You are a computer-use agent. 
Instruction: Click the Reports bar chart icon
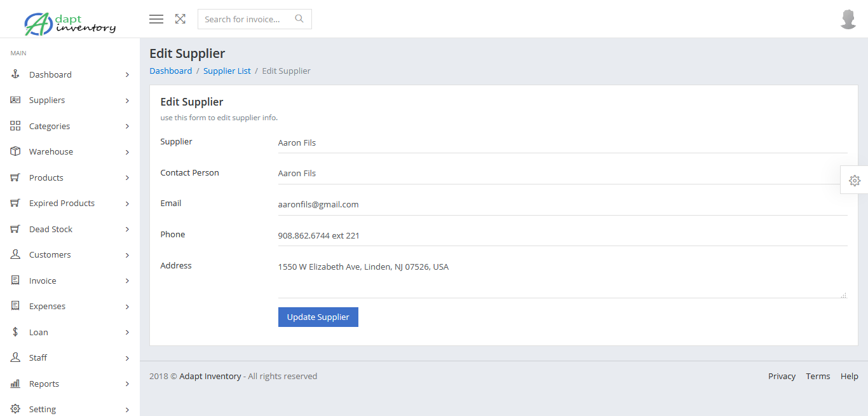coord(15,384)
